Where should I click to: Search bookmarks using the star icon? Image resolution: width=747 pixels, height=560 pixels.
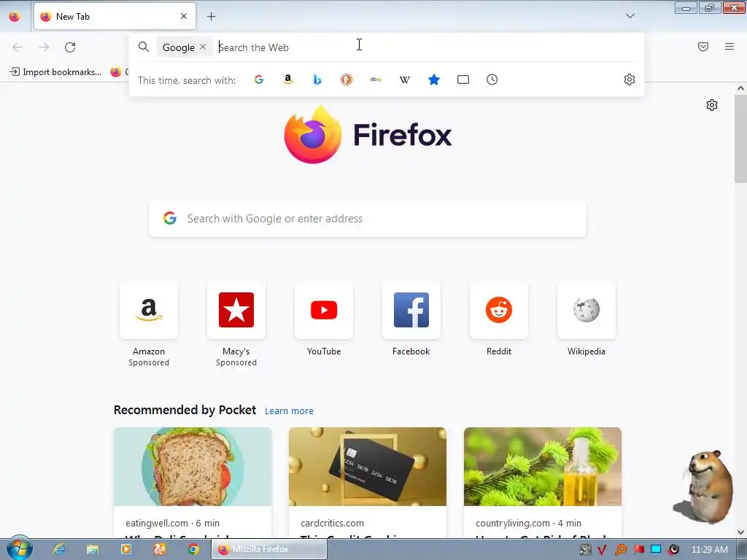tap(434, 79)
